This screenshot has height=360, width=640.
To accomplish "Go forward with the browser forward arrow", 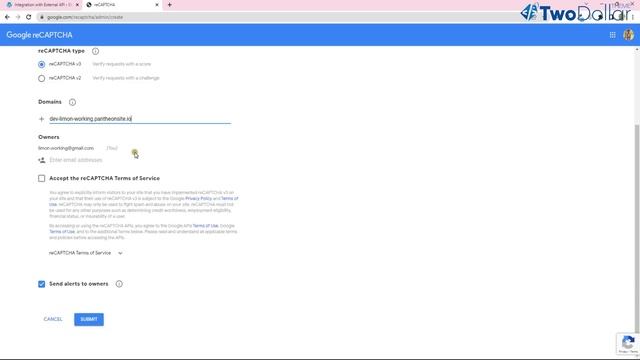I will pyautogui.click(x=18, y=17).
